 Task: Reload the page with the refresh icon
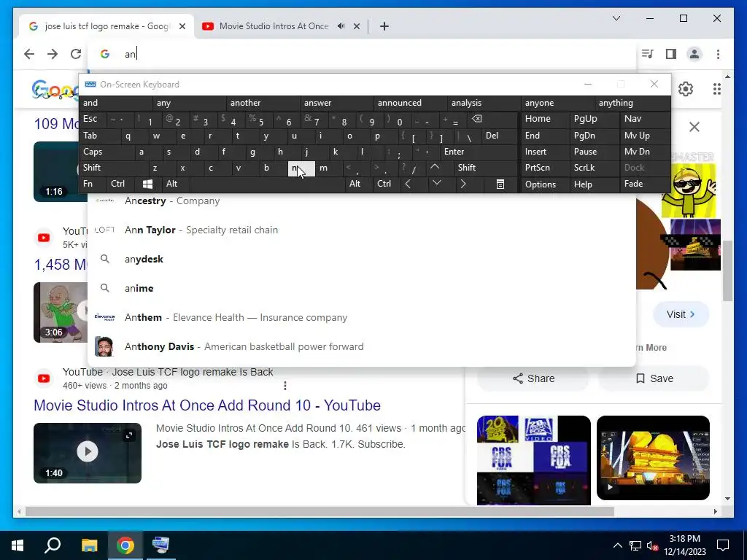click(x=76, y=54)
